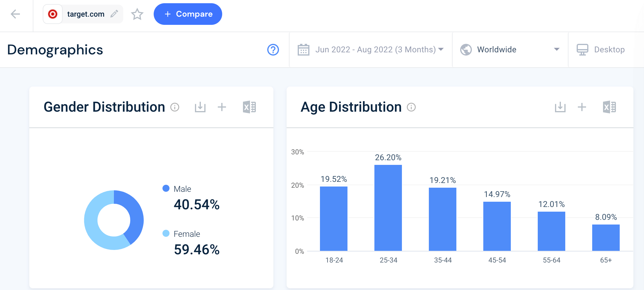Click the Desktop monitor icon

pyautogui.click(x=583, y=50)
